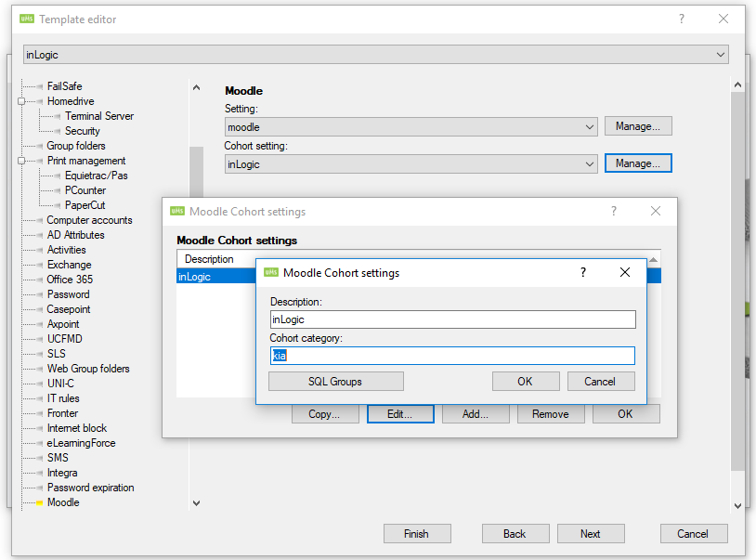Collapse the Print management tree node
756x560 pixels.
21,161
